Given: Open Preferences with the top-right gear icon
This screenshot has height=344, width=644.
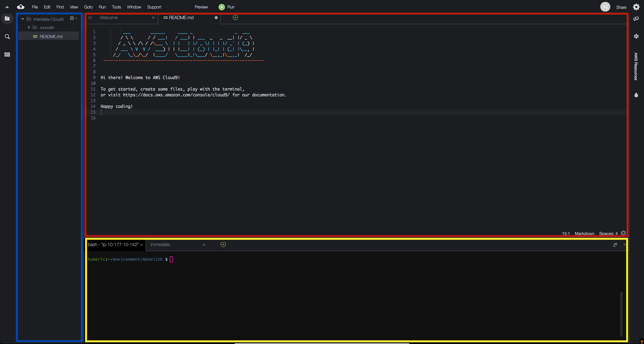Looking at the screenshot, I should 636,7.
